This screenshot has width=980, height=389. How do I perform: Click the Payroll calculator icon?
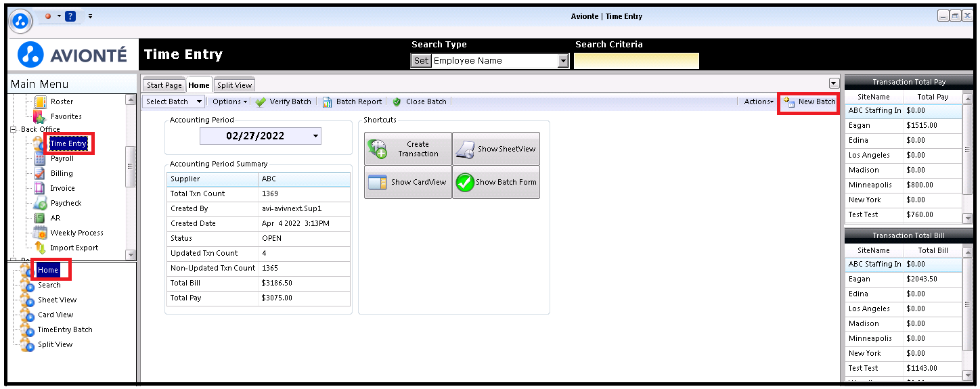[39, 159]
